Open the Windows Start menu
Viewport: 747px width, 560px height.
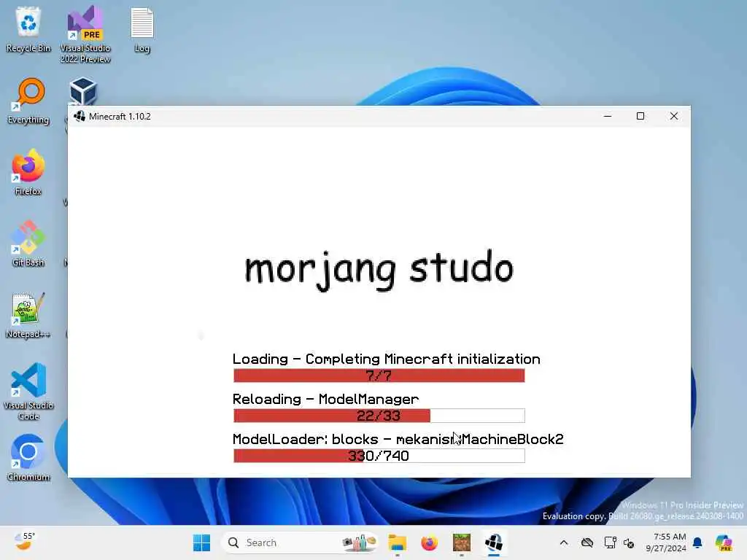201,542
